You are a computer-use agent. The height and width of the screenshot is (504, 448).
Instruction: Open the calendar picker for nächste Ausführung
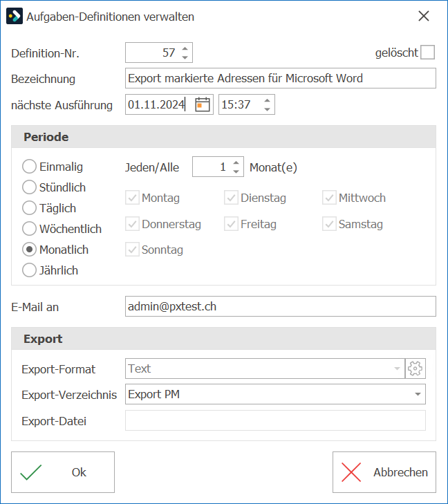coord(203,104)
